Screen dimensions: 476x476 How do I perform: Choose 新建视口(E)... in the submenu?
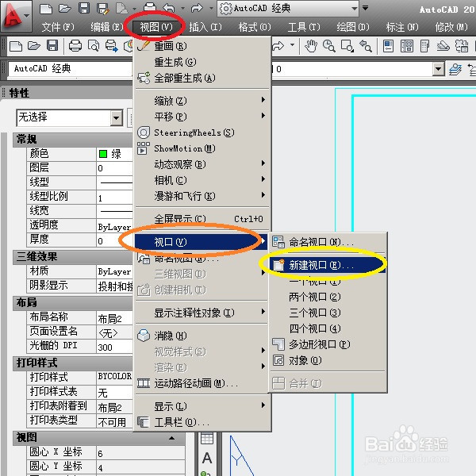328,265
